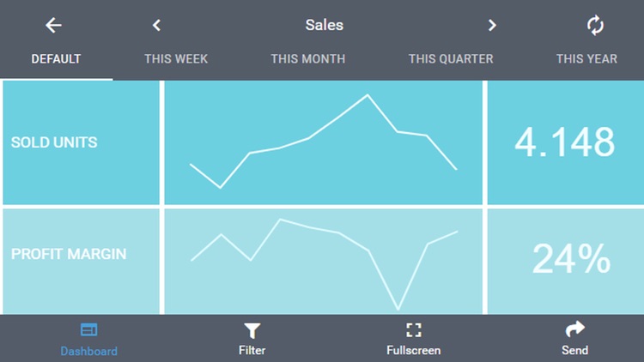This screenshot has height=362, width=644.
Task: Switch to the THIS YEAR tab
Action: point(586,59)
